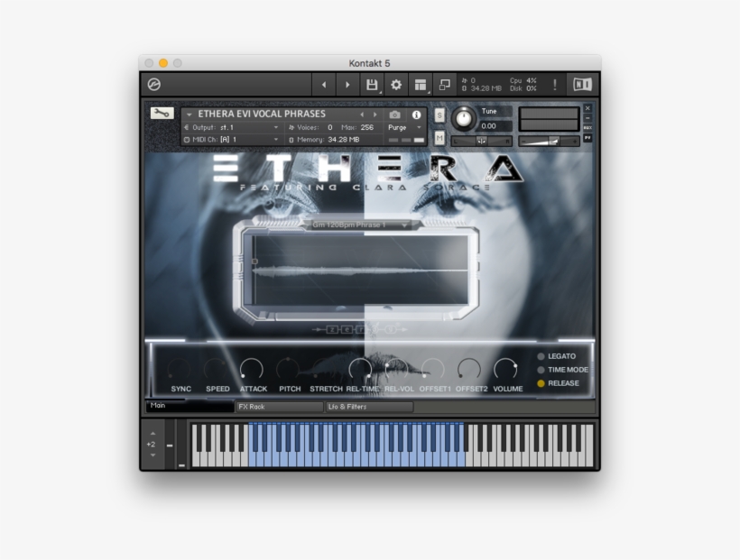Open the Lfo & Filters tab
740x560 pixels.
tap(368, 408)
